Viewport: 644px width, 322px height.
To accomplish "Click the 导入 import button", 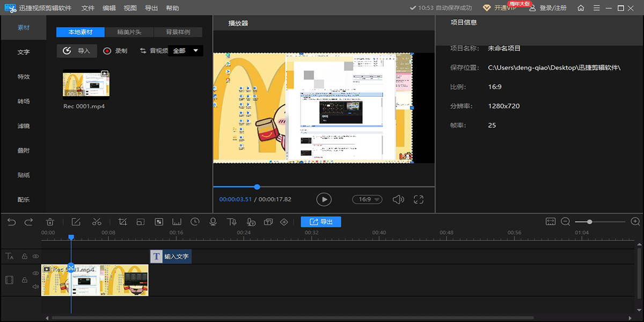I will (x=77, y=51).
